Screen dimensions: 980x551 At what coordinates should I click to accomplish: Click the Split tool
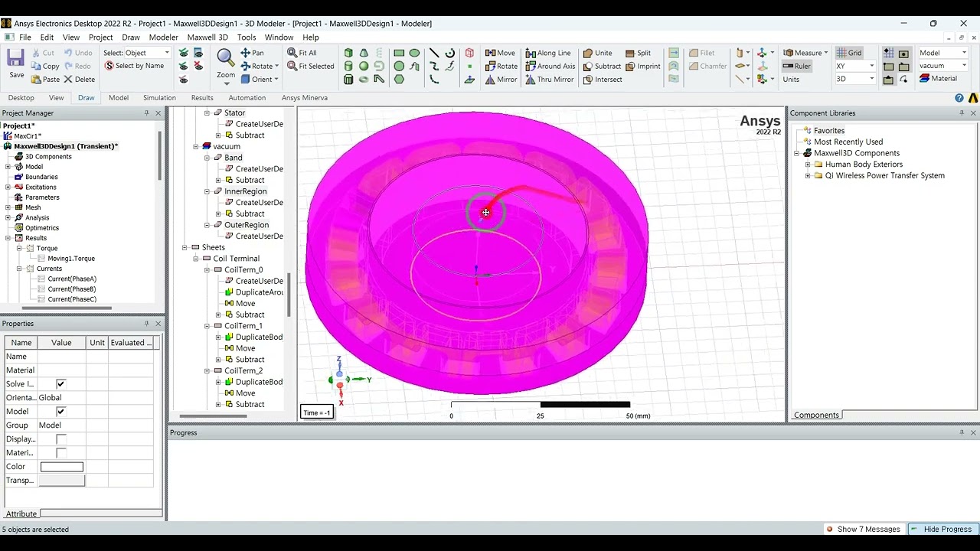638,53
